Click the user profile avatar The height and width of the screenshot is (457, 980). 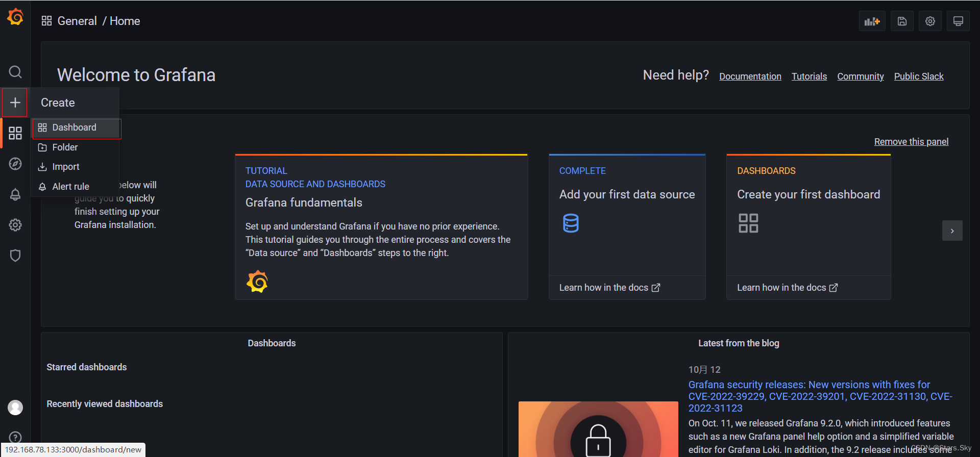pyautogui.click(x=15, y=408)
